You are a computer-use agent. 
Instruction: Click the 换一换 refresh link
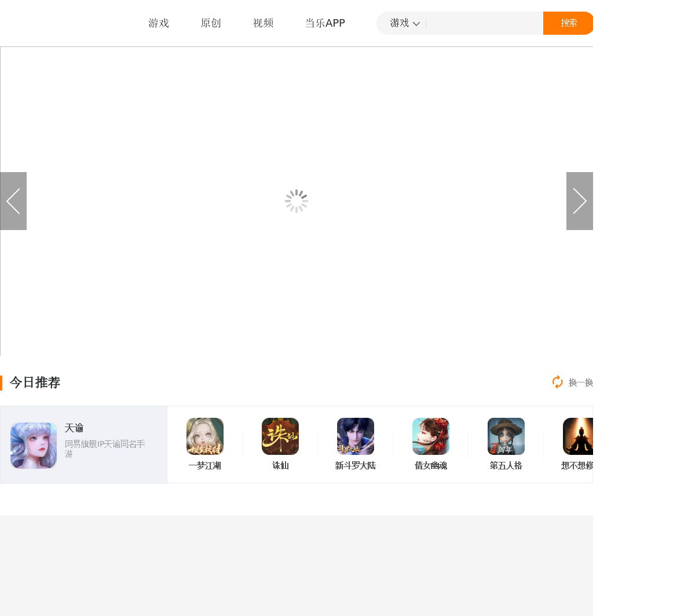pyautogui.click(x=581, y=382)
